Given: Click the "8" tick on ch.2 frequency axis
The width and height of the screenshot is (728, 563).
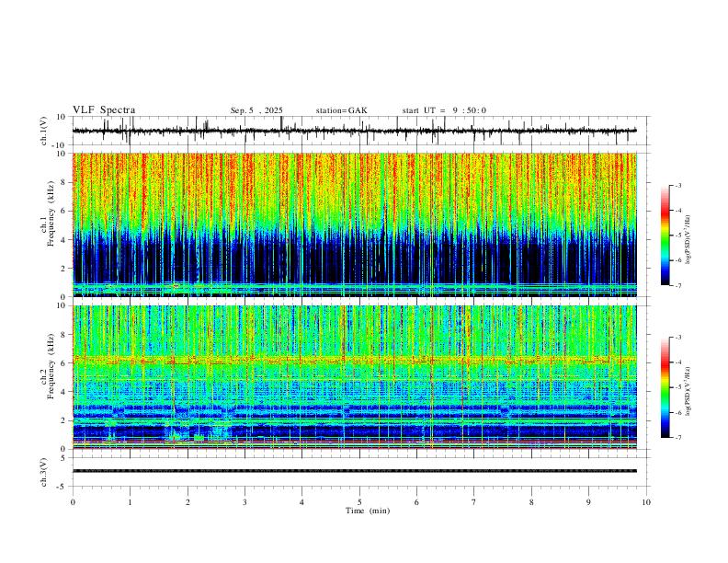Looking at the screenshot, I should 64,335.
